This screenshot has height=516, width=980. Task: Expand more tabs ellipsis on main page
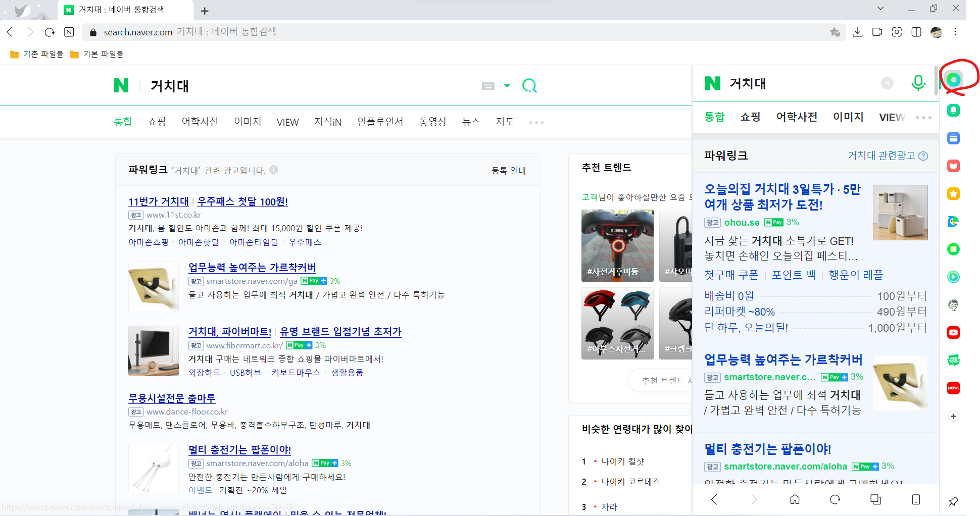tap(536, 122)
